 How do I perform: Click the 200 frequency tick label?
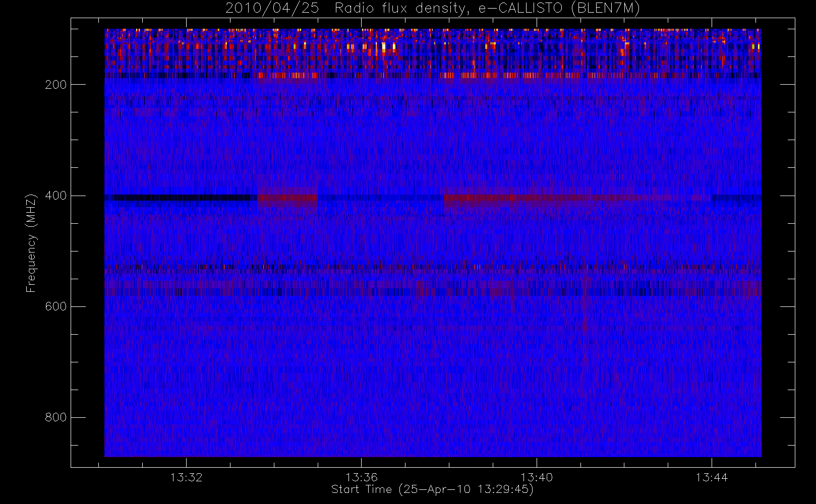(56, 85)
